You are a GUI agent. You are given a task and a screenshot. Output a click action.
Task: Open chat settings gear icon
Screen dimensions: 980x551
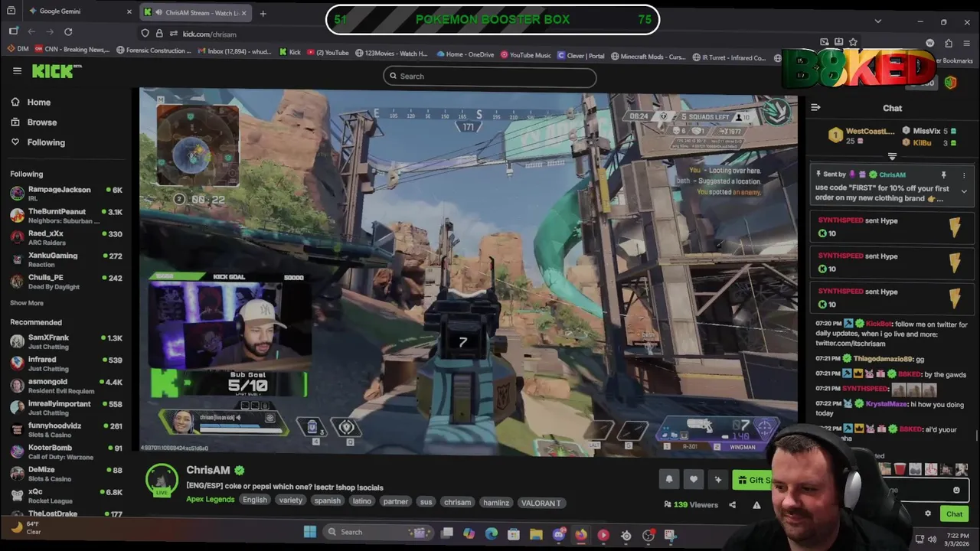coord(928,514)
